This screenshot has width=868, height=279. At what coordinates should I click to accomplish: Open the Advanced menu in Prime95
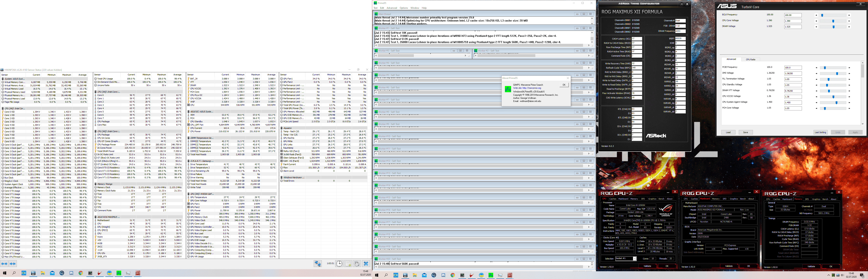coord(392,8)
